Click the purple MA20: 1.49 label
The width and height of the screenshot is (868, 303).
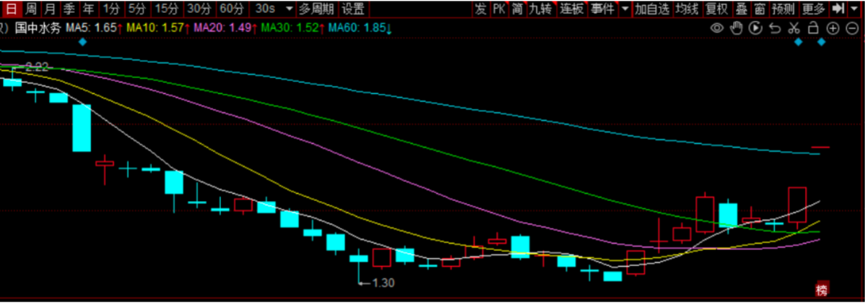(224, 27)
